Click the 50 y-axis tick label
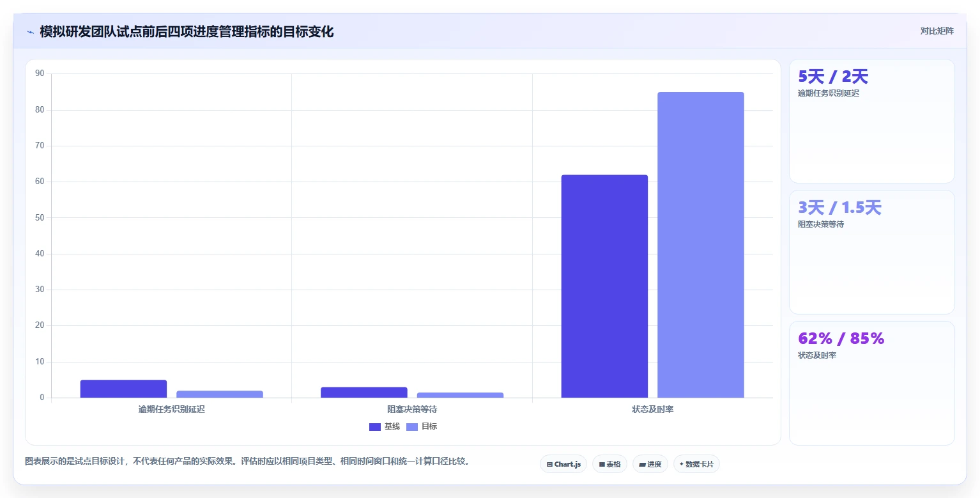The height and width of the screenshot is (498, 980). (x=40, y=218)
